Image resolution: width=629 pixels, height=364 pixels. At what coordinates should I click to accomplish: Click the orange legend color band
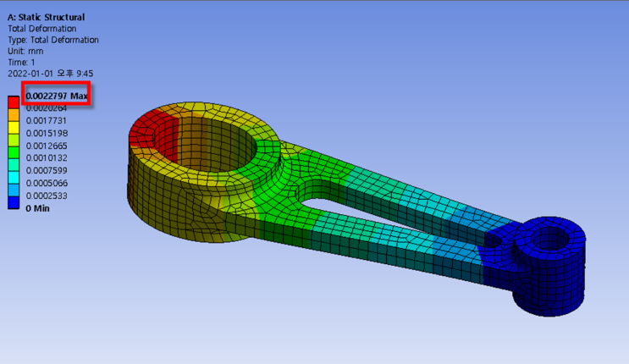14,115
